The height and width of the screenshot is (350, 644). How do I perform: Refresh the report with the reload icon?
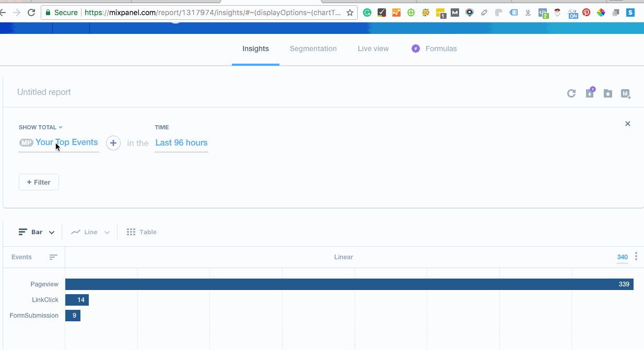(571, 93)
